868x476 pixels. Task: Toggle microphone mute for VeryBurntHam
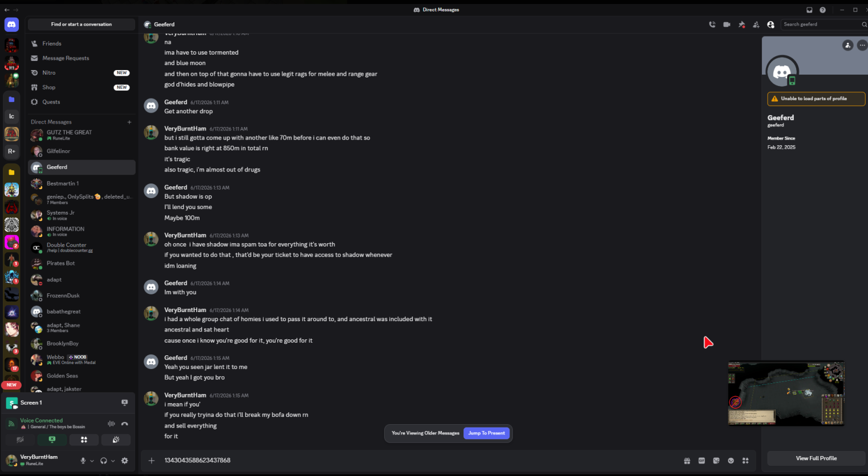click(83, 461)
